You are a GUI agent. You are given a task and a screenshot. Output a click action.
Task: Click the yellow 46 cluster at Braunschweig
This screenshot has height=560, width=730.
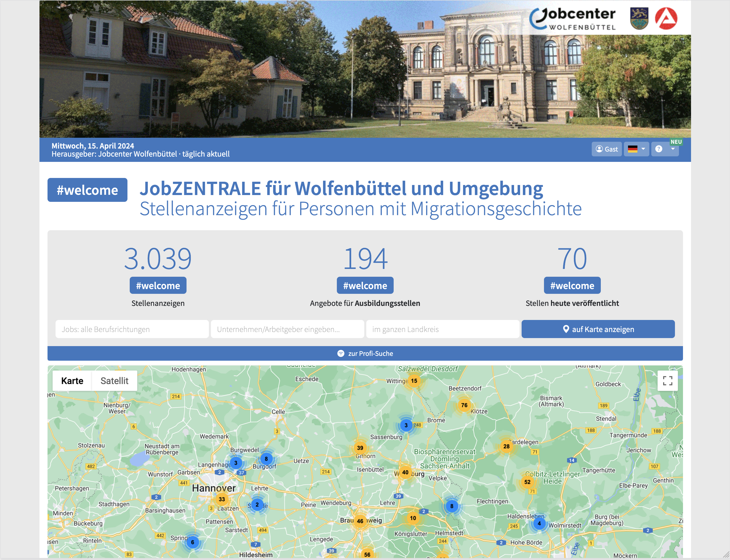click(x=360, y=521)
